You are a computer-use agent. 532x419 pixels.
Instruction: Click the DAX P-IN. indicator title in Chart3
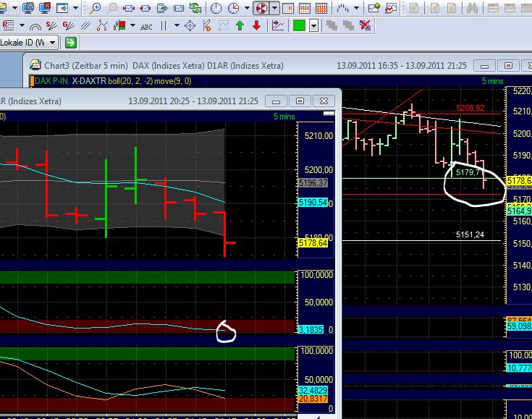[x=52, y=81]
